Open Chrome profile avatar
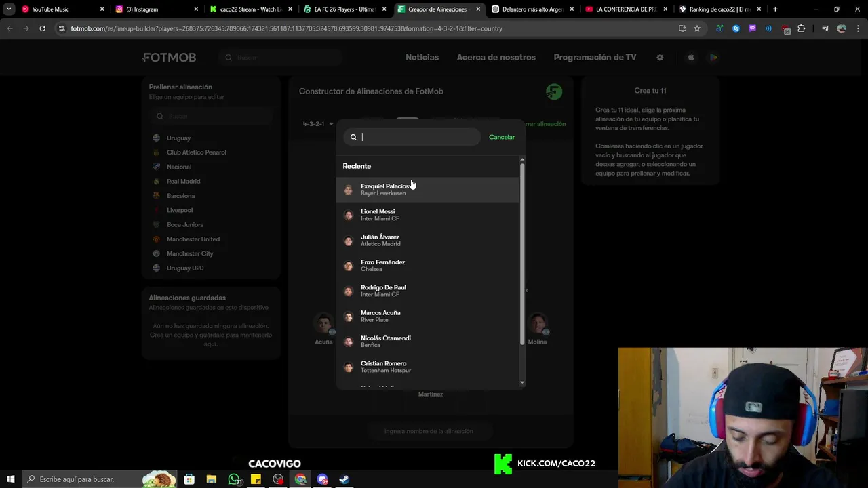 point(842,28)
